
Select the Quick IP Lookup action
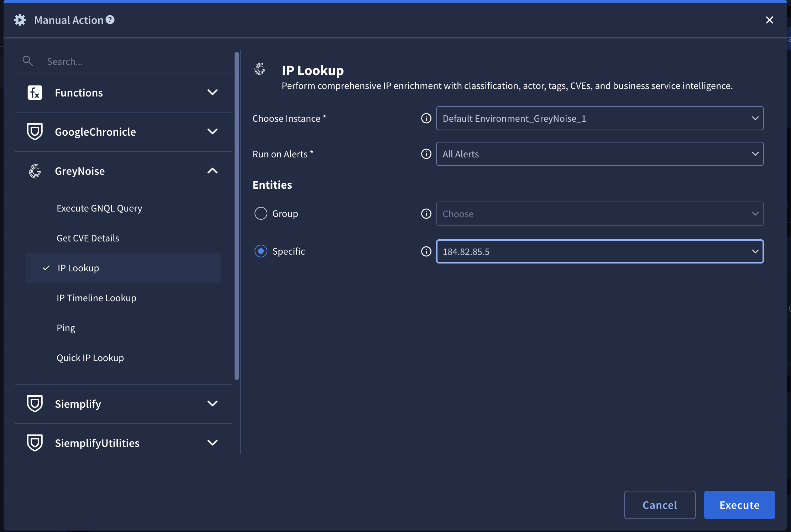[90, 358]
